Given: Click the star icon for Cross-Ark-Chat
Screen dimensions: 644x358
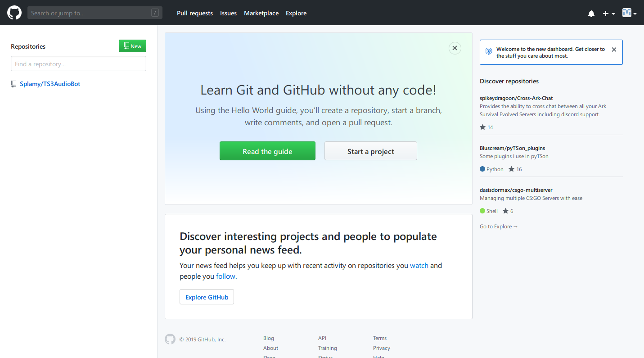Looking at the screenshot, I should [483, 127].
